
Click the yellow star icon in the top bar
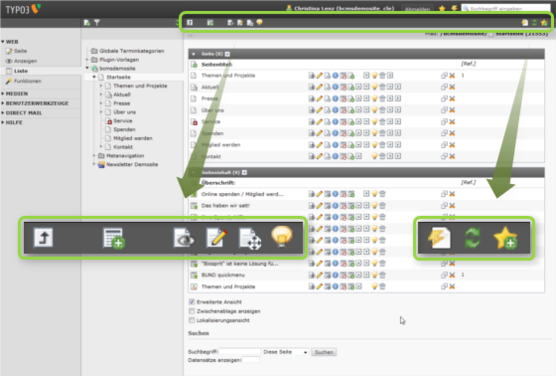pyautogui.click(x=442, y=8)
